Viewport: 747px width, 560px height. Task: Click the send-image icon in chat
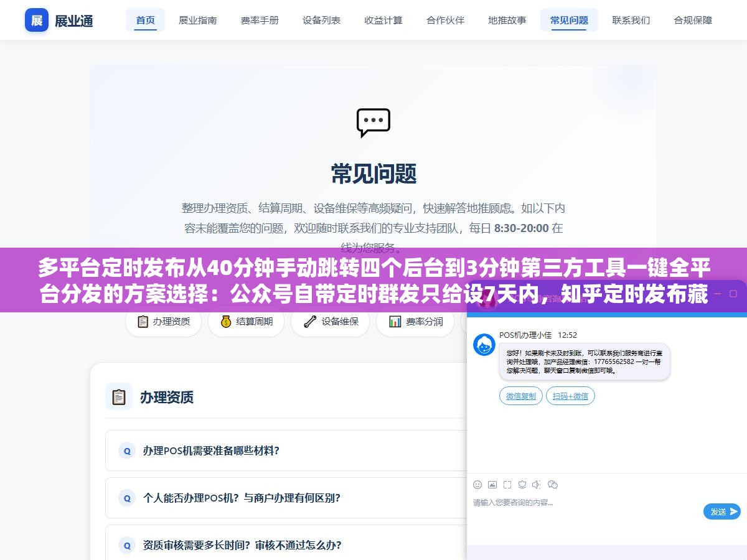click(492, 484)
